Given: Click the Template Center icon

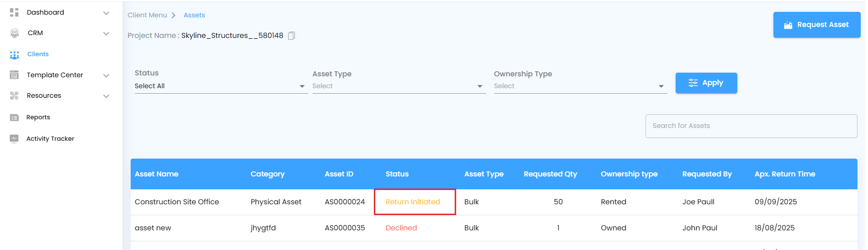Looking at the screenshot, I should [14, 75].
